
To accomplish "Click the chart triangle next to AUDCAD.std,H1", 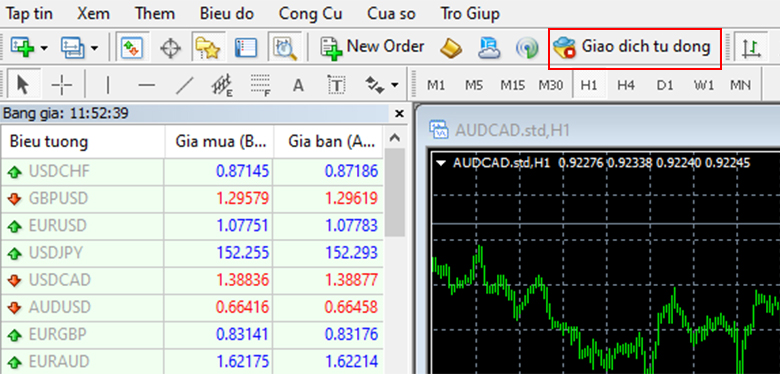I will (441, 163).
